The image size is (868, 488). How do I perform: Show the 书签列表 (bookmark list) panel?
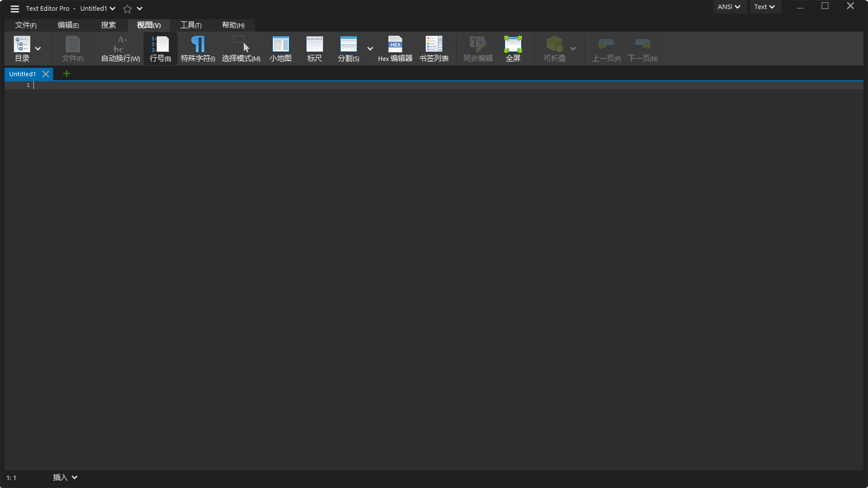click(x=434, y=48)
